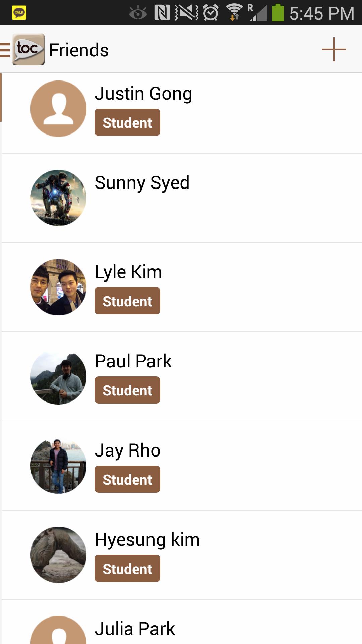The height and width of the screenshot is (644, 362).
Task: Tap the Student tag under Lyle Kim
Action: pos(127,301)
